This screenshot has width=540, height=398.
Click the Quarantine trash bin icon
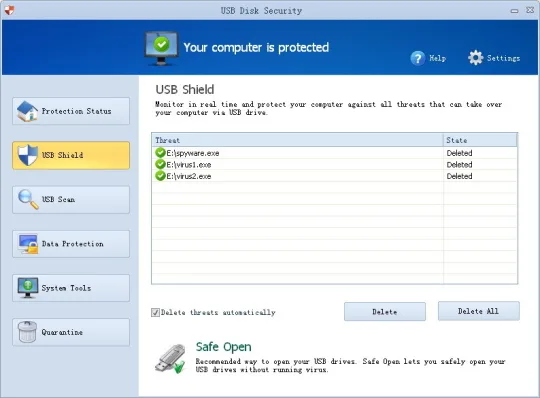28,332
